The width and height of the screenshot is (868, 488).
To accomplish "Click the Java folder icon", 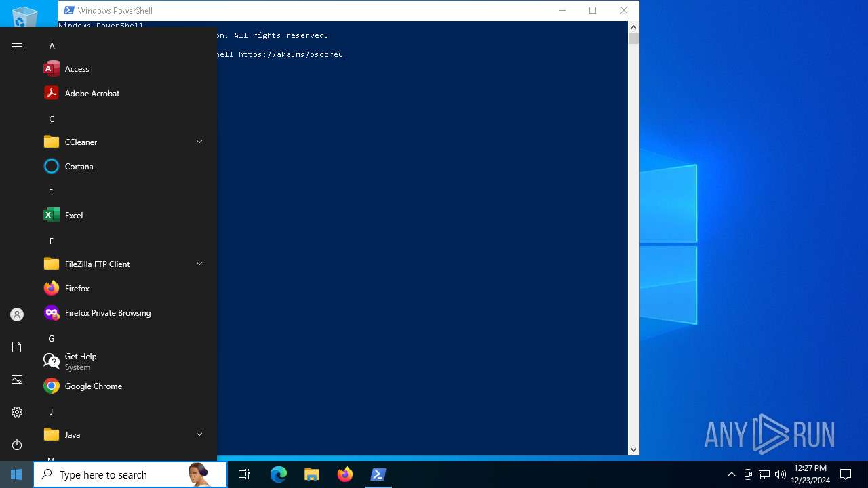I will click(x=52, y=435).
